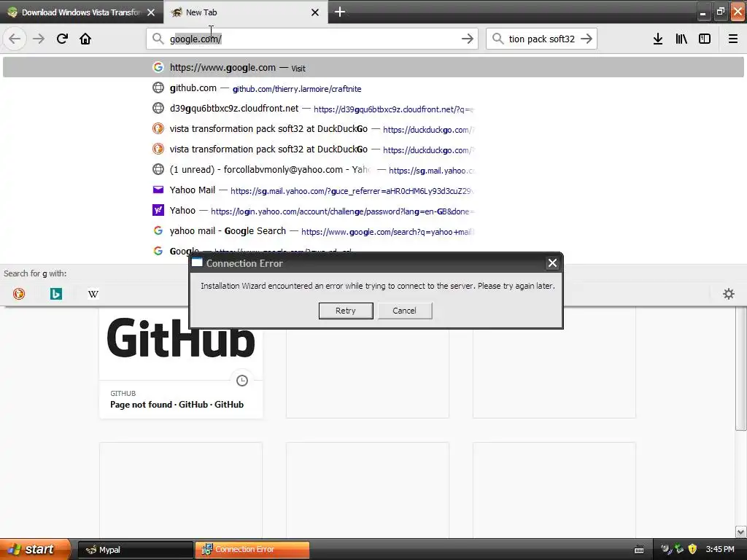Go forward with the forward arrow button
The image size is (747, 560).
(x=39, y=39)
